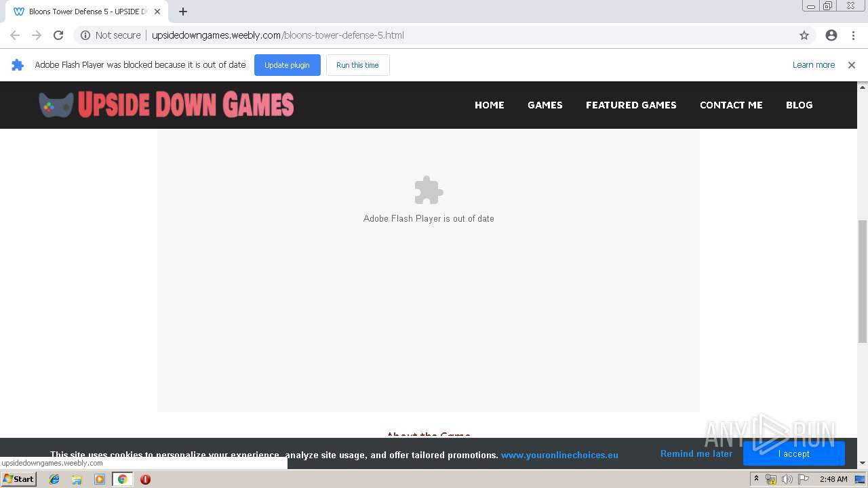Image resolution: width=868 pixels, height=488 pixels.
Task: Show hidden system tray icons
Action: [756, 479]
